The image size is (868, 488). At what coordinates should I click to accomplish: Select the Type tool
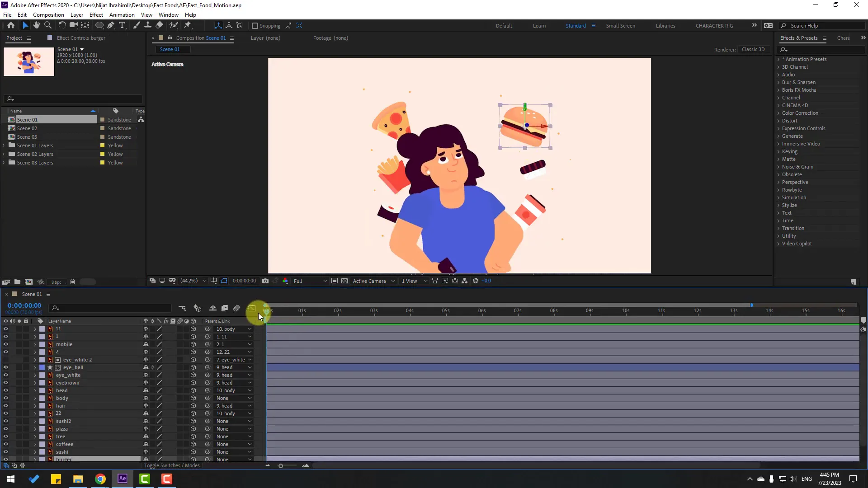tap(123, 25)
